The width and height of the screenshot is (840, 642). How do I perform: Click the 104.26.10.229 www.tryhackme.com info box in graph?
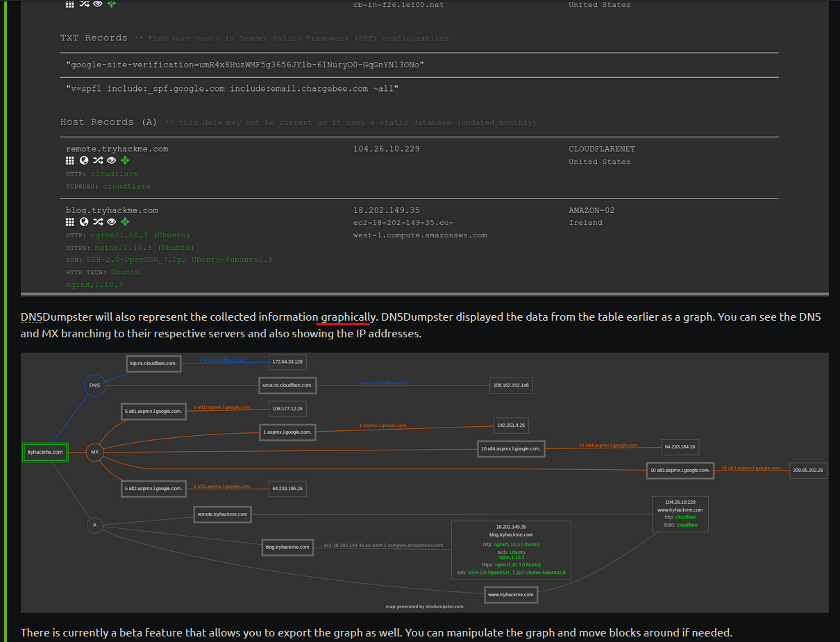[680, 514]
